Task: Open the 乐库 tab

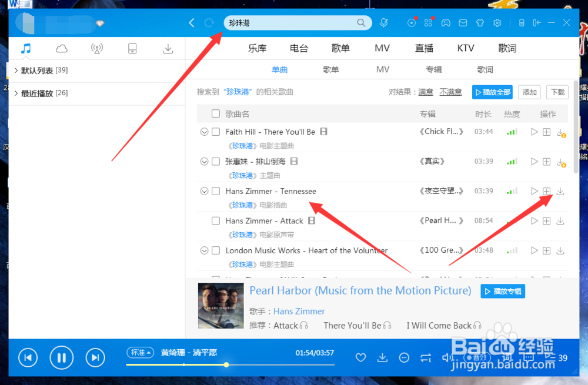Action: pyautogui.click(x=258, y=48)
